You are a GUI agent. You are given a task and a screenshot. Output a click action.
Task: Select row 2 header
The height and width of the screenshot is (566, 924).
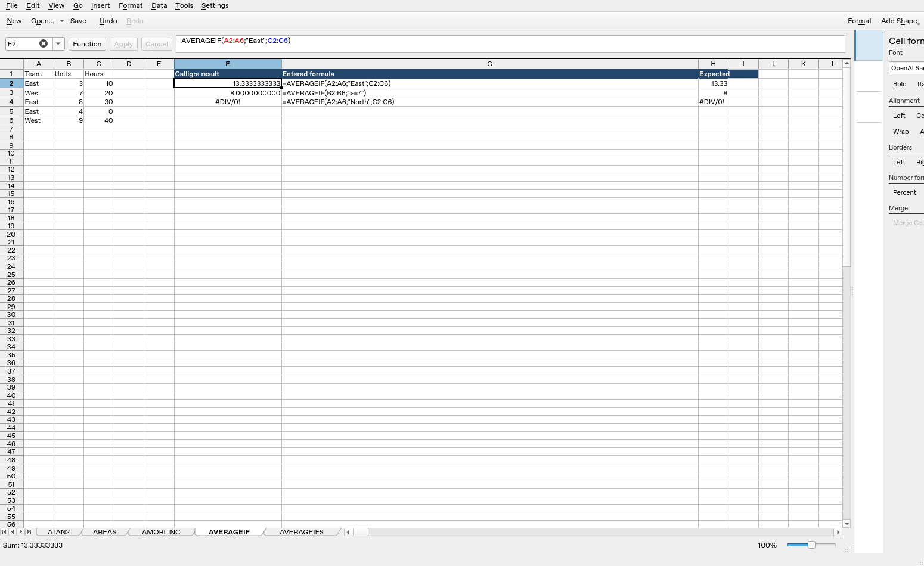click(x=11, y=83)
